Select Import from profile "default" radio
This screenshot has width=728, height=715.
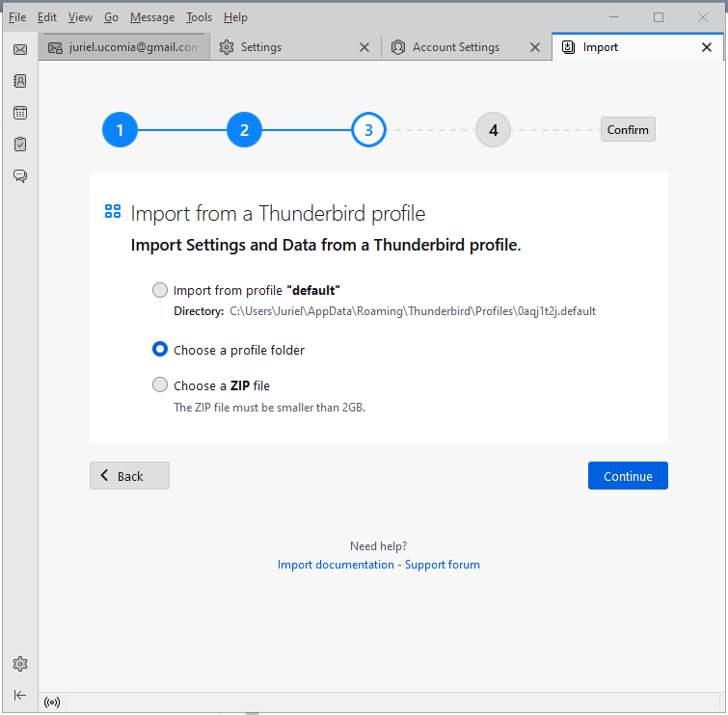click(x=160, y=290)
